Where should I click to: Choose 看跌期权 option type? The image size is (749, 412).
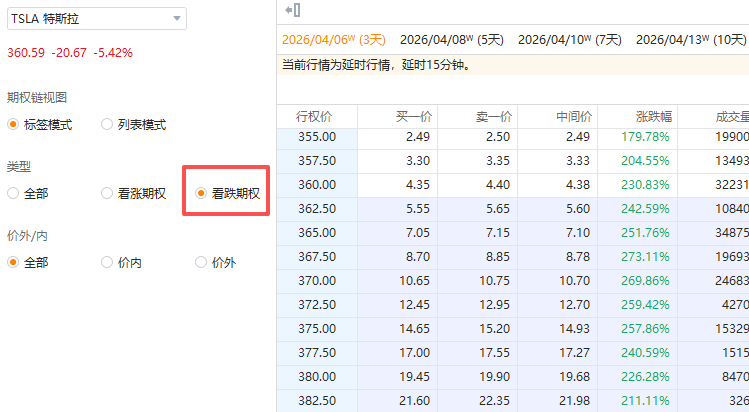tap(228, 193)
